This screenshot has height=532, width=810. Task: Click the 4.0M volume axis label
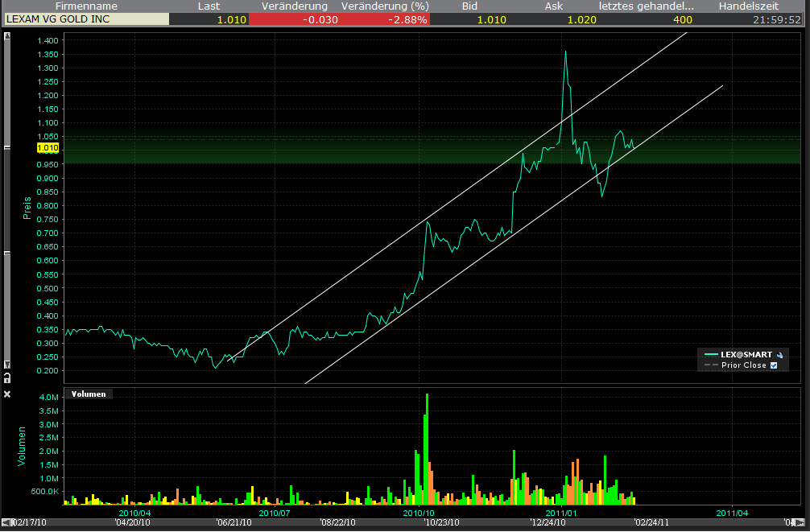click(x=49, y=398)
